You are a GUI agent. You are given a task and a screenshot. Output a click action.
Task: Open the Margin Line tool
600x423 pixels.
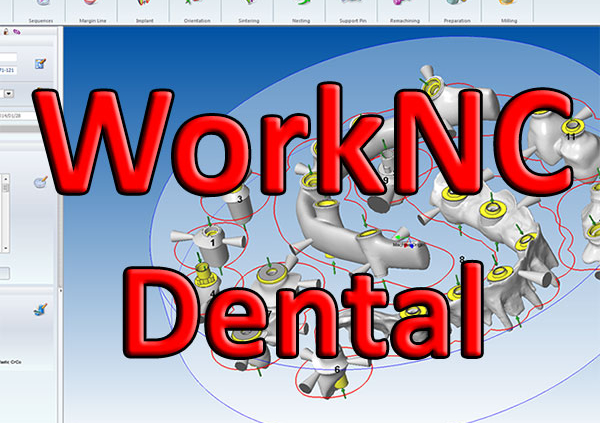92,11
